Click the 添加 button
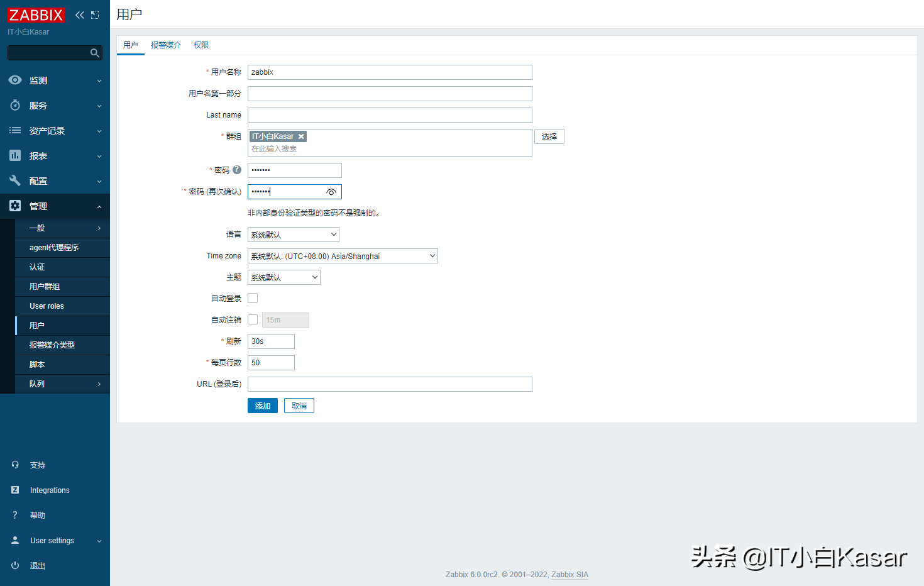924x586 pixels. pyautogui.click(x=263, y=406)
